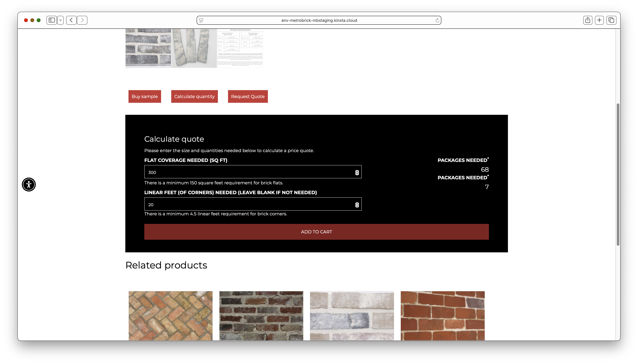Open the Safari sidebar
Screen dimensions: 638x364
(52, 20)
